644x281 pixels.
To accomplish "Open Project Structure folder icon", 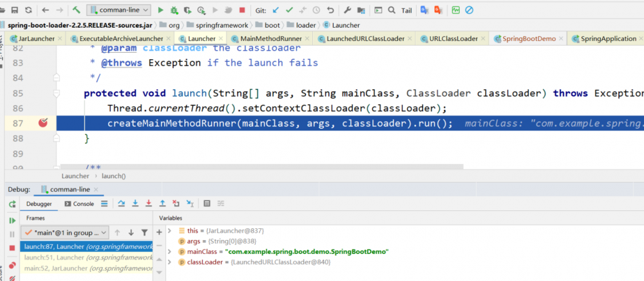I will point(361,10).
